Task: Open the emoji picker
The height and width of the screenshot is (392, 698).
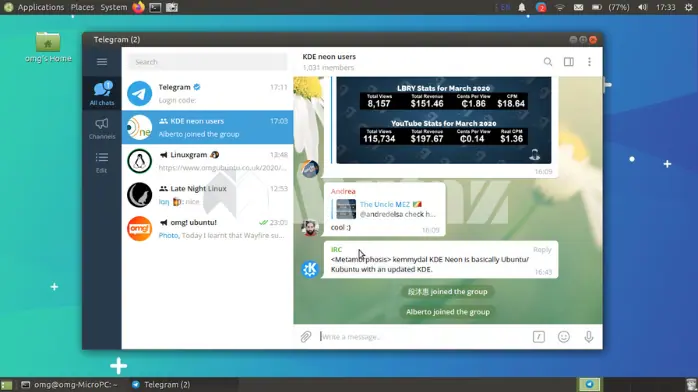Action: coord(564,337)
